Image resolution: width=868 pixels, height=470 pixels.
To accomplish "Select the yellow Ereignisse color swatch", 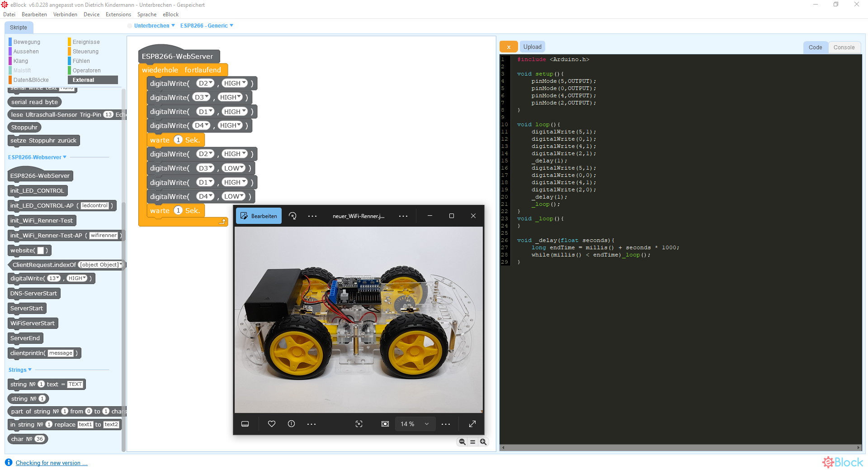I will click(x=69, y=42).
